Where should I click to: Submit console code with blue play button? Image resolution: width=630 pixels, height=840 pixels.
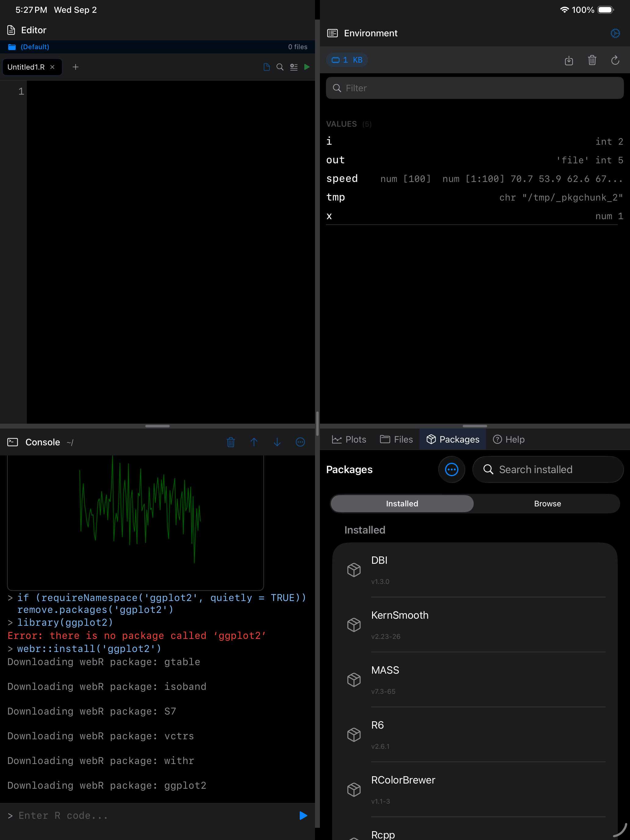click(x=303, y=815)
